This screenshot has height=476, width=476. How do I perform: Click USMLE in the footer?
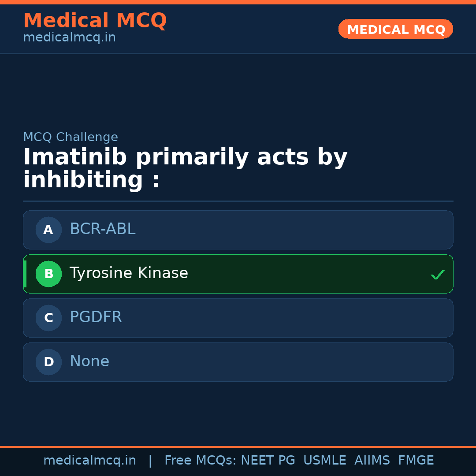[324, 461]
